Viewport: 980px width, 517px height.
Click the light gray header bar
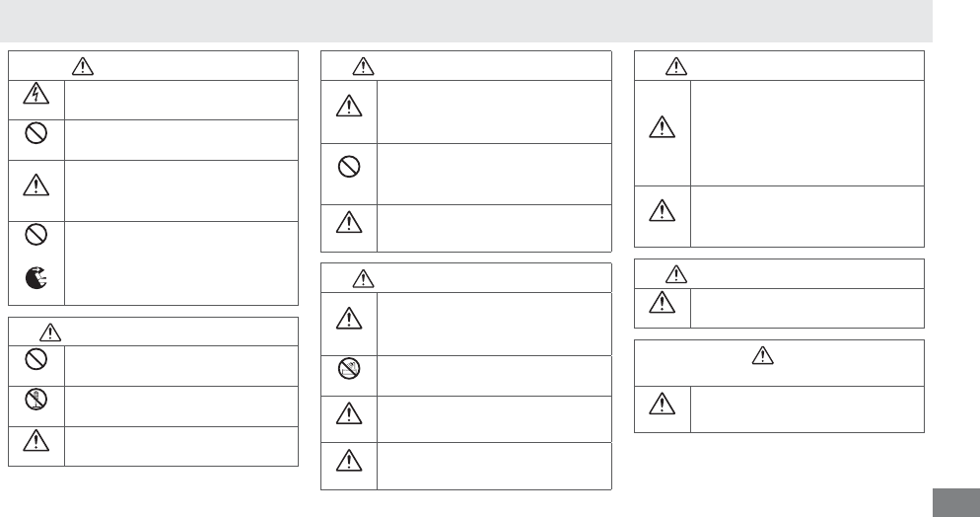465,20
